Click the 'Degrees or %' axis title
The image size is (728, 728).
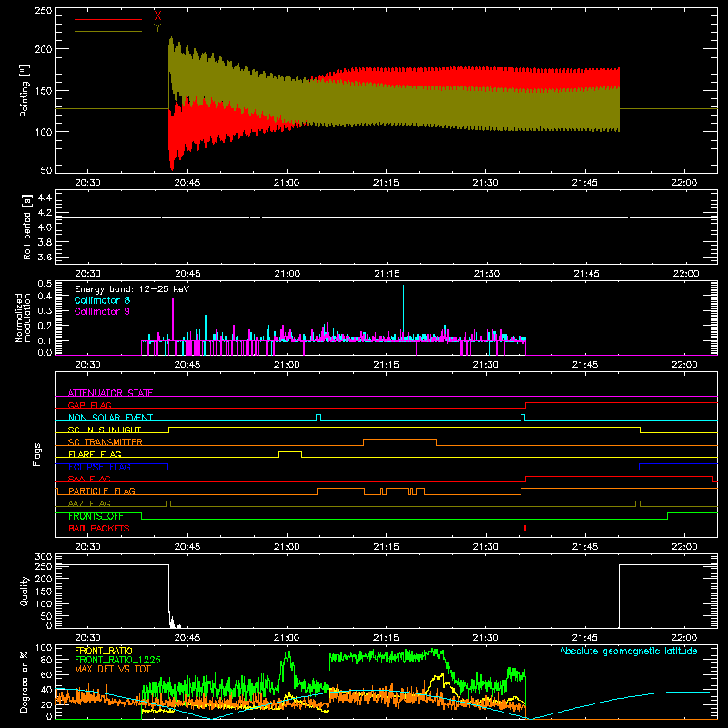click(x=24, y=682)
